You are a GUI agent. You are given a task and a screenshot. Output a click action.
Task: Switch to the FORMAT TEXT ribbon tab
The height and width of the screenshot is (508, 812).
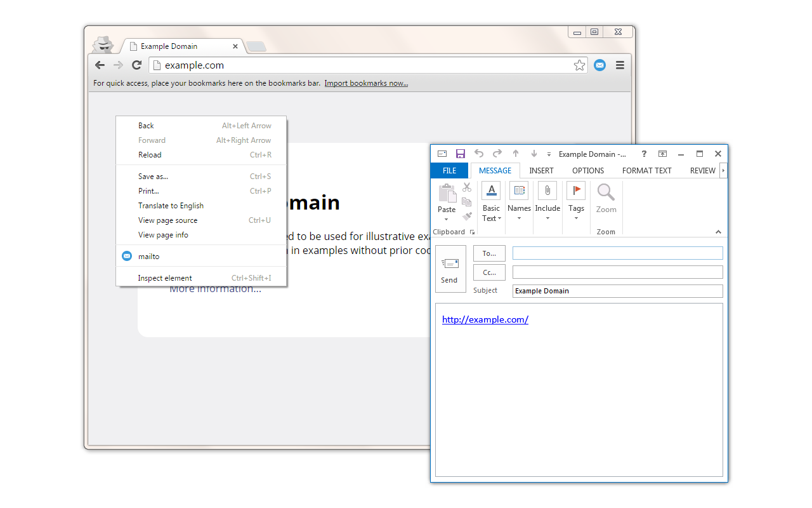(646, 170)
